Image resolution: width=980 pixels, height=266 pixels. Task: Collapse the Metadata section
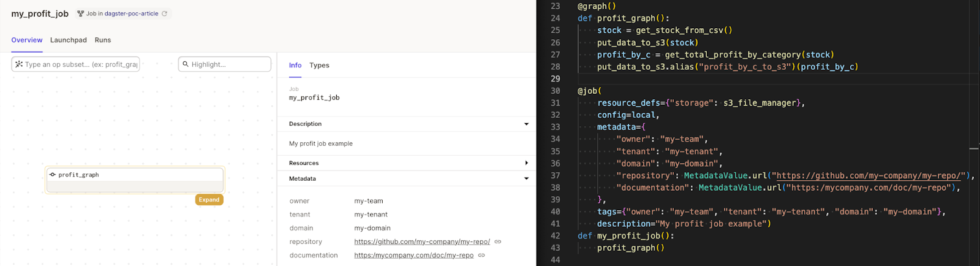point(526,179)
